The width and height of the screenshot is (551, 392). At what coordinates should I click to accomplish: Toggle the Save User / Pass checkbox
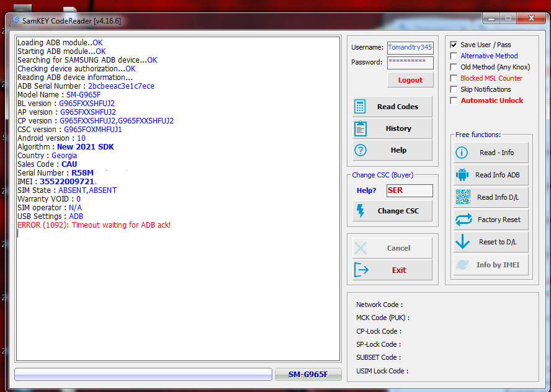[454, 45]
